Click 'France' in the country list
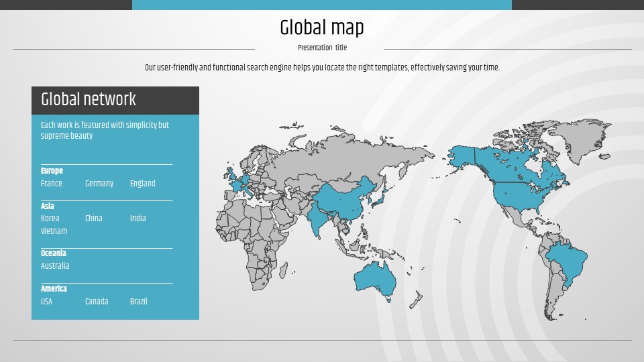The width and height of the screenshot is (644, 362). [52, 184]
